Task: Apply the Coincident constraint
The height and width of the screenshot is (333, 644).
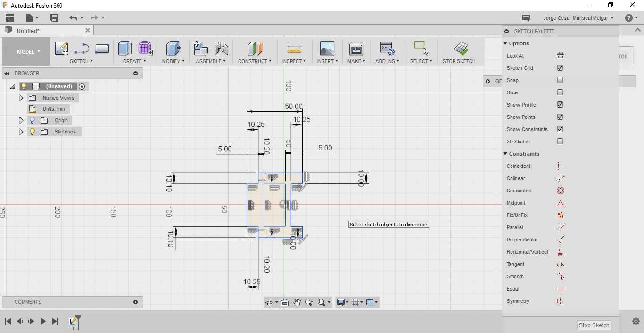Action: pos(560,166)
